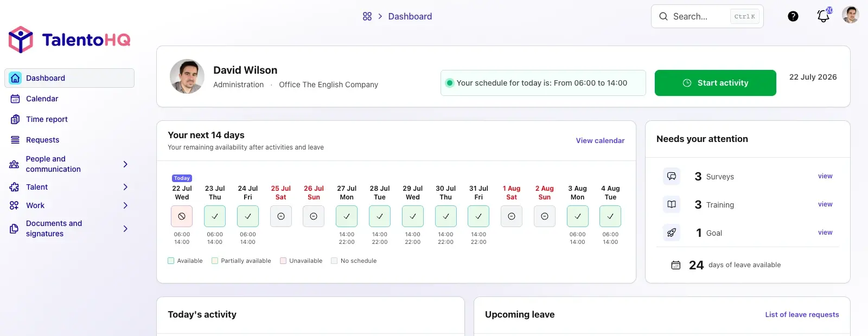The height and width of the screenshot is (336, 868).
Task: Select the no-schedule icon for 2 Aug
Action: coord(545,216)
